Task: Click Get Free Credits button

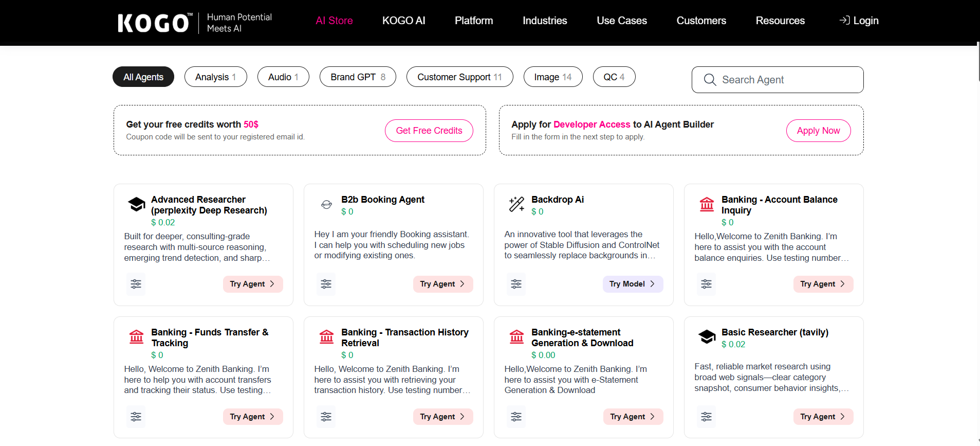Action: tap(429, 131)
